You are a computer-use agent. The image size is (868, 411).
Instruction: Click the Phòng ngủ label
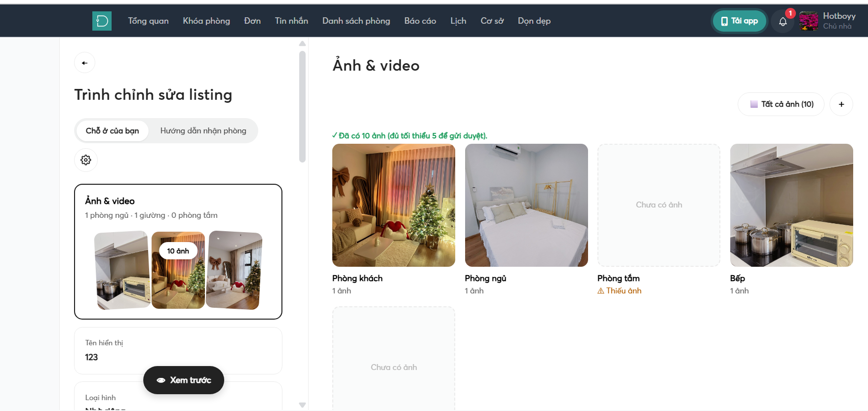point(485,279)
